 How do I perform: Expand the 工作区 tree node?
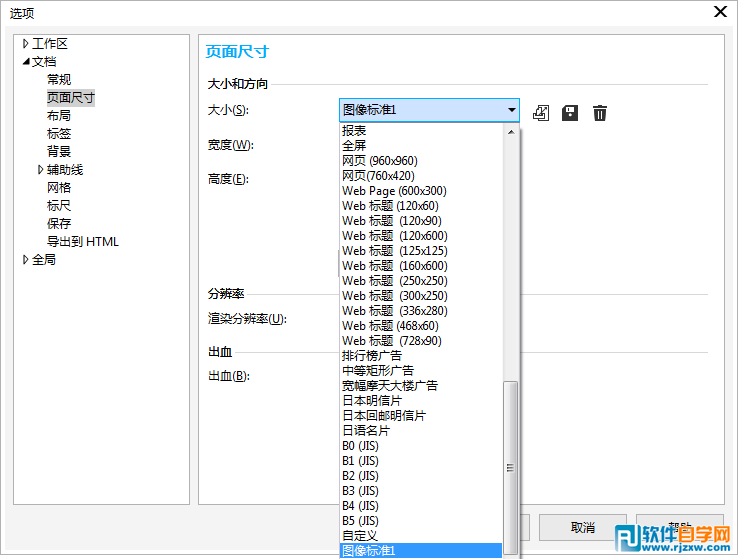pyautogui.click(x=25, y=44)
